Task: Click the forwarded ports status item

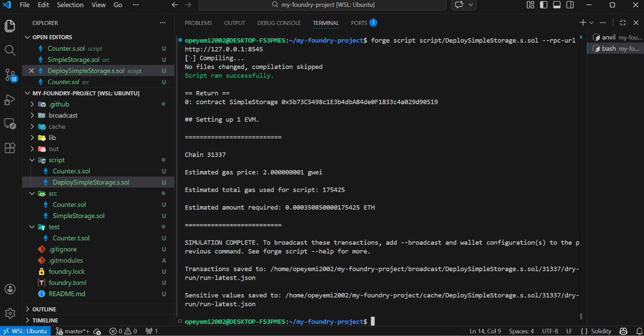Action: coord(152,331)
